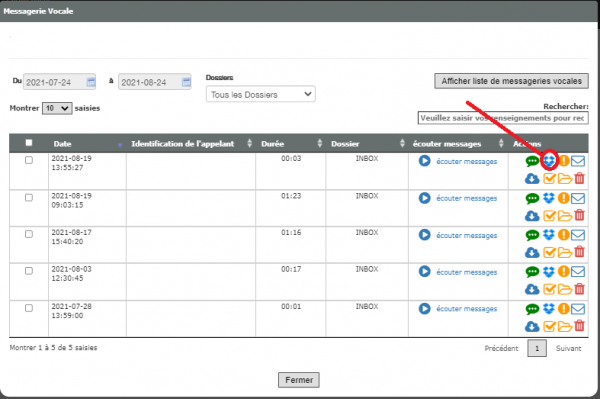Click écouter messages link for 2021-08-03 12:30:45

[466, 272]
